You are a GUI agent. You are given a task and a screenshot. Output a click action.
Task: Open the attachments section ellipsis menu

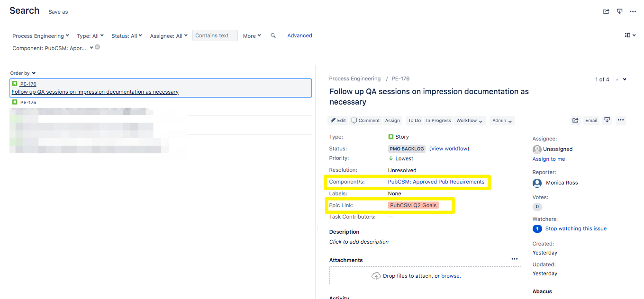tap(515, 259)
